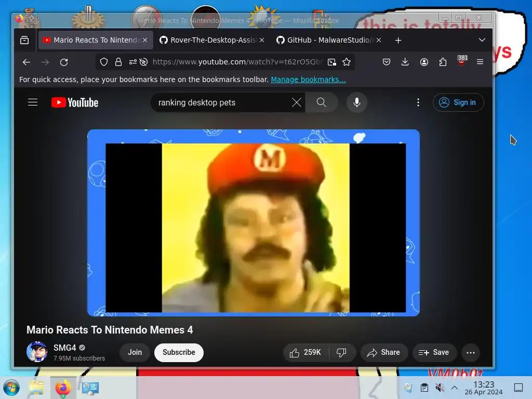Expand hidden system tray icons arrow
This screenshot has width=532, height=399.
tap(455, 388)
